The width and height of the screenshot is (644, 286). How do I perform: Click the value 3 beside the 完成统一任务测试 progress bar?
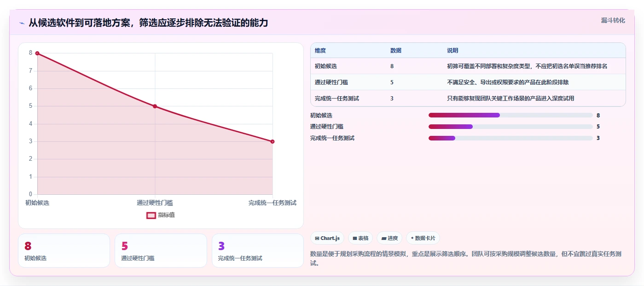598,138
